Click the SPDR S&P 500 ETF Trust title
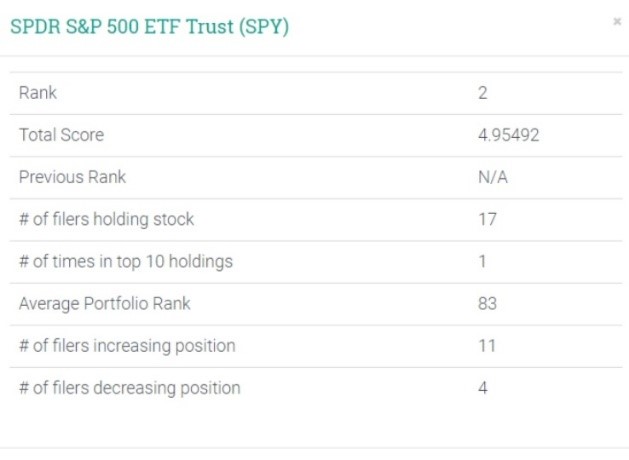This screenshot has width=629, height=460. point(149,27)
